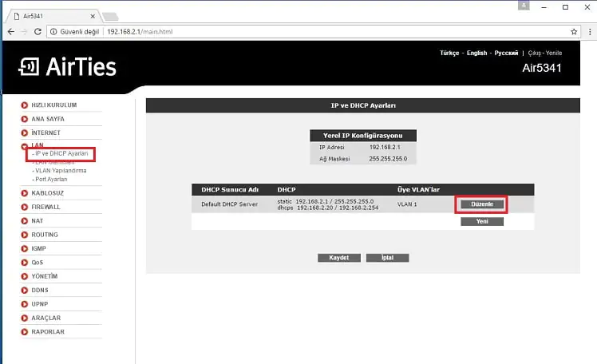
Task: Open the ROUTING menu
Action: [x=45, y=235]
